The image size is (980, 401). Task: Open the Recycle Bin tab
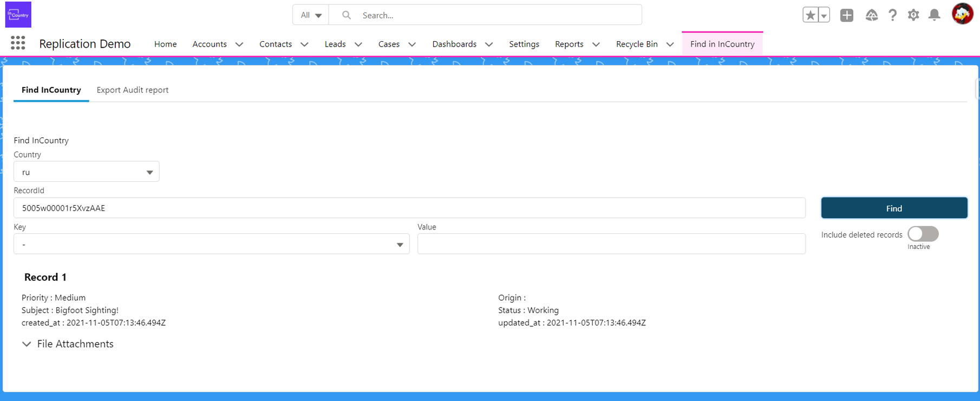click(637, 44)
